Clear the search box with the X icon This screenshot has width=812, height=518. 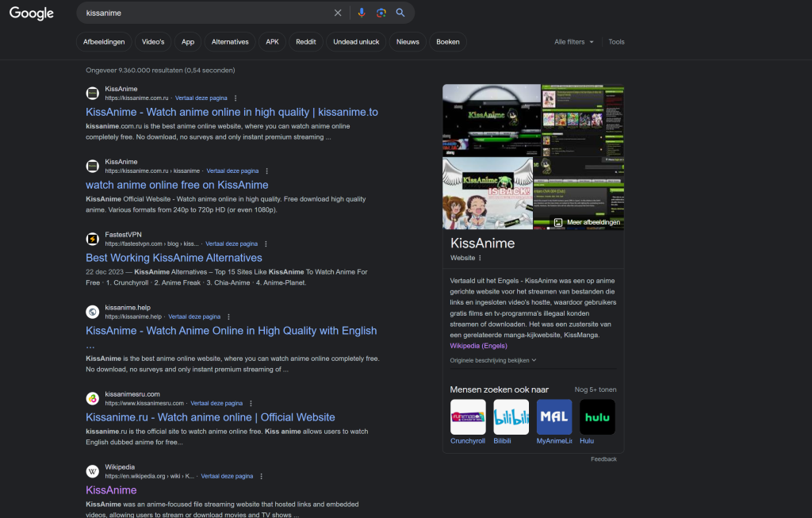point(338,13)
